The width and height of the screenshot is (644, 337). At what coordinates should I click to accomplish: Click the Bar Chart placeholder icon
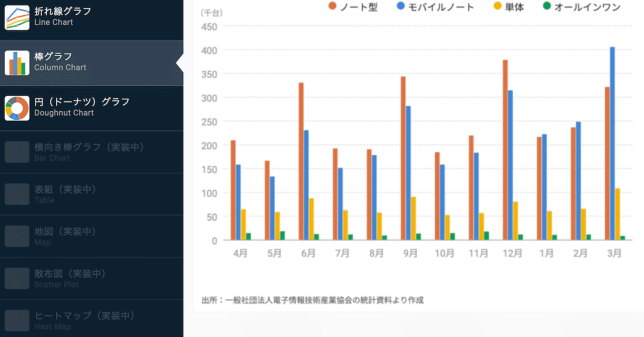coord(17,151)
